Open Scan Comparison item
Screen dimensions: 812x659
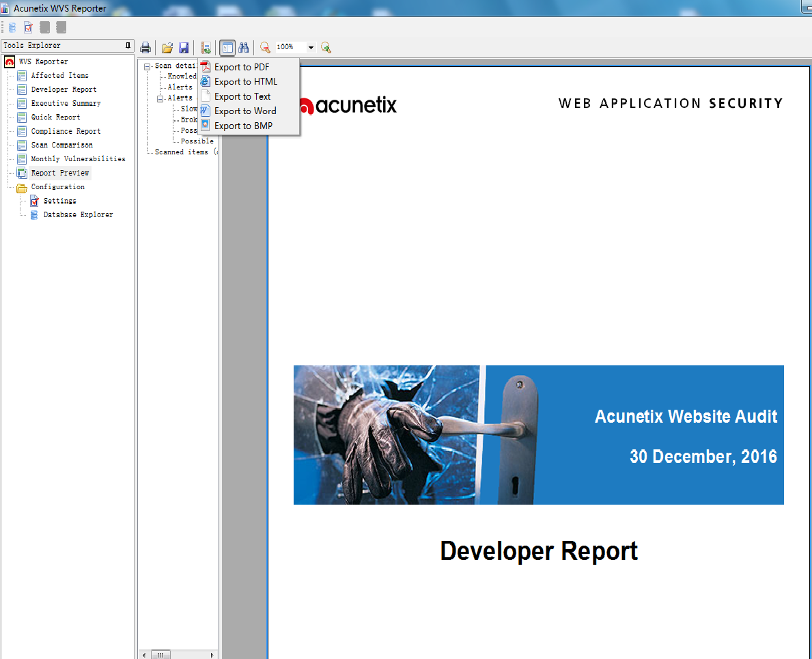pos(61,145)
